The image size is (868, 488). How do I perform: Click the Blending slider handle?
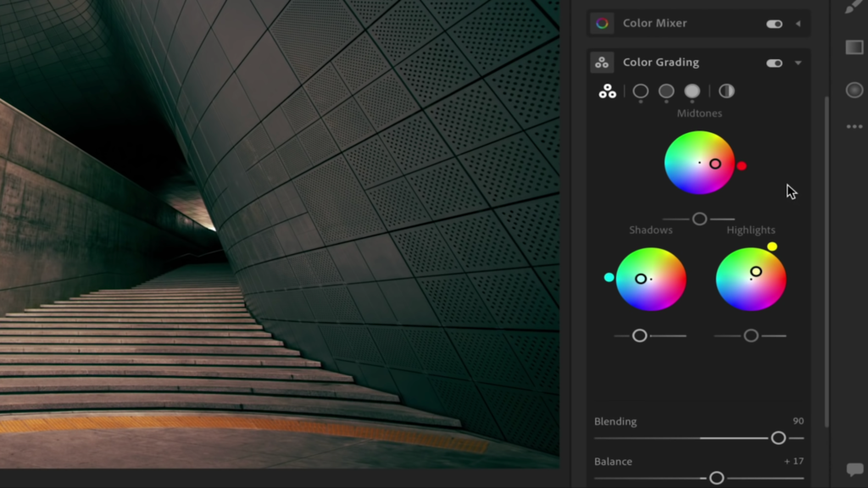pyautogui.click(x=778, y=438)
